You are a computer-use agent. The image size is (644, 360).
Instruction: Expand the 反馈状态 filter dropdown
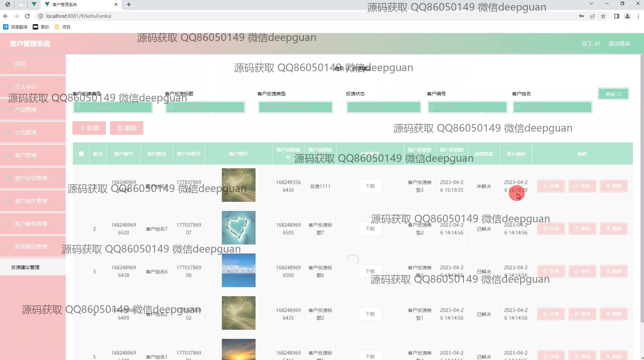[x=383, y=107]
